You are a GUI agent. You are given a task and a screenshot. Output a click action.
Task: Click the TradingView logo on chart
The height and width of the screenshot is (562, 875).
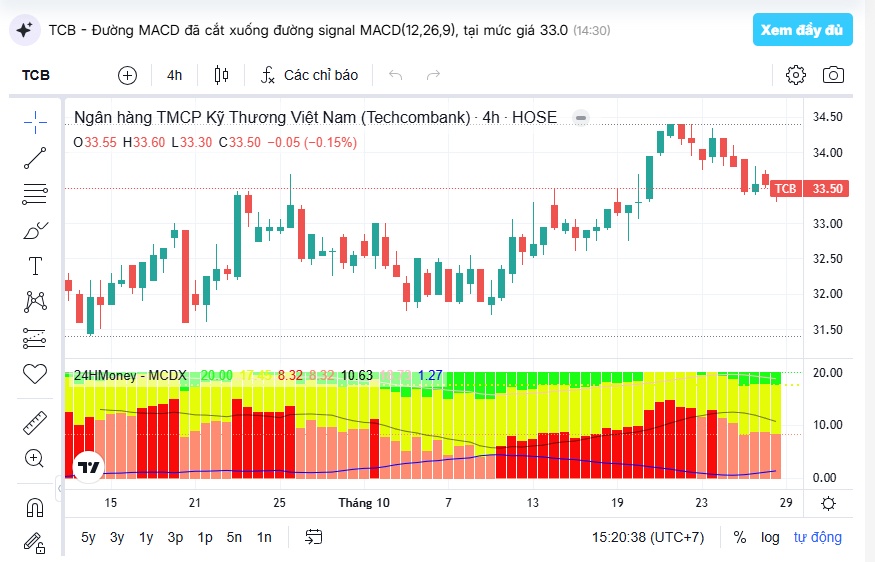(89, 467)
